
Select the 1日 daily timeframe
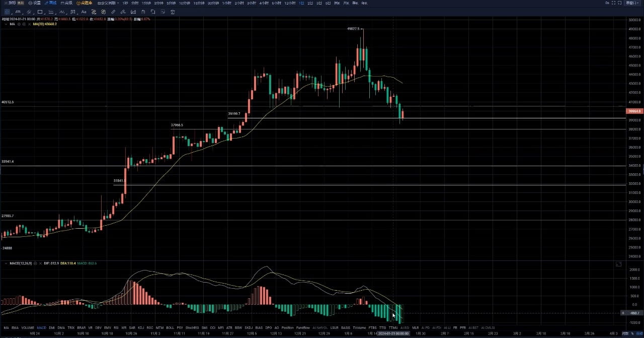point(301,3)
